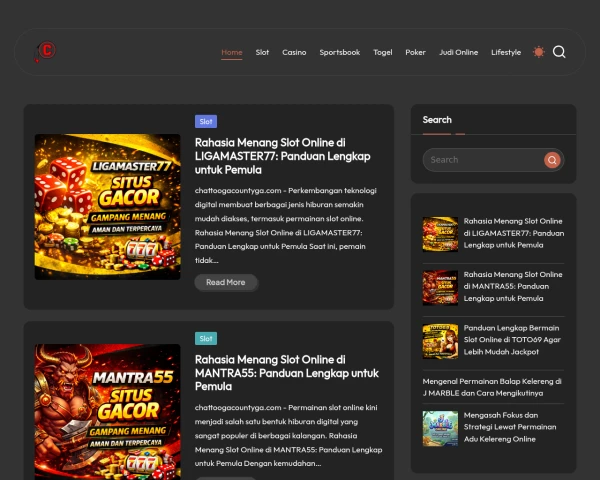This screenshot has height=480, width=600.
Task: Open the Poker menu item
Action: pos(415,52)
